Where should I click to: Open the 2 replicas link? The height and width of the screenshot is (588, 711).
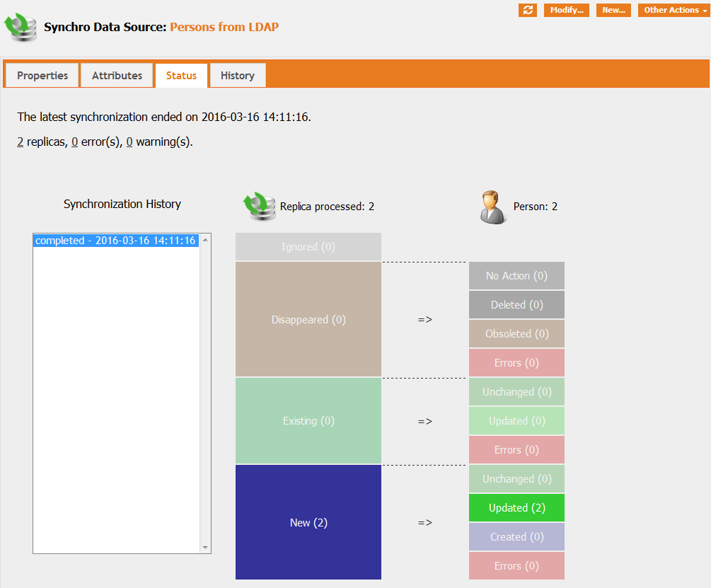click(x=20, y=142)
